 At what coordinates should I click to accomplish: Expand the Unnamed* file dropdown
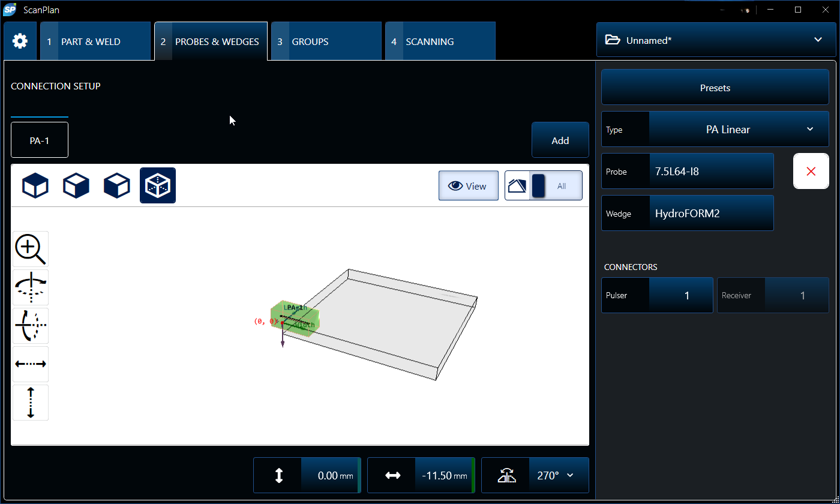point(716,40)
